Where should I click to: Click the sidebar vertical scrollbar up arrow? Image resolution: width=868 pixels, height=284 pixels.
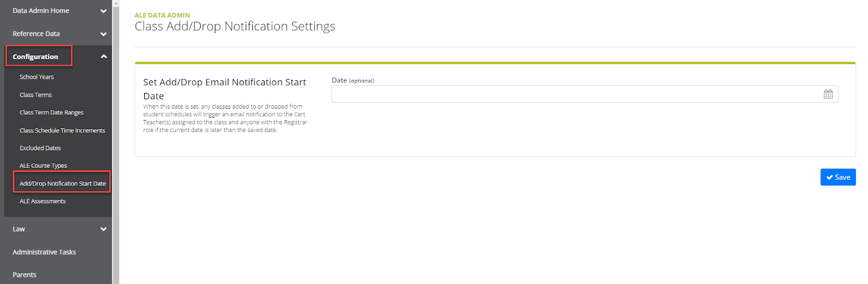[x=116, y=3]
